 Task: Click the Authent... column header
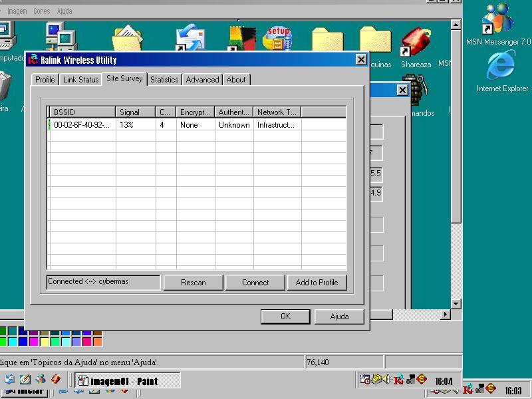234,112
